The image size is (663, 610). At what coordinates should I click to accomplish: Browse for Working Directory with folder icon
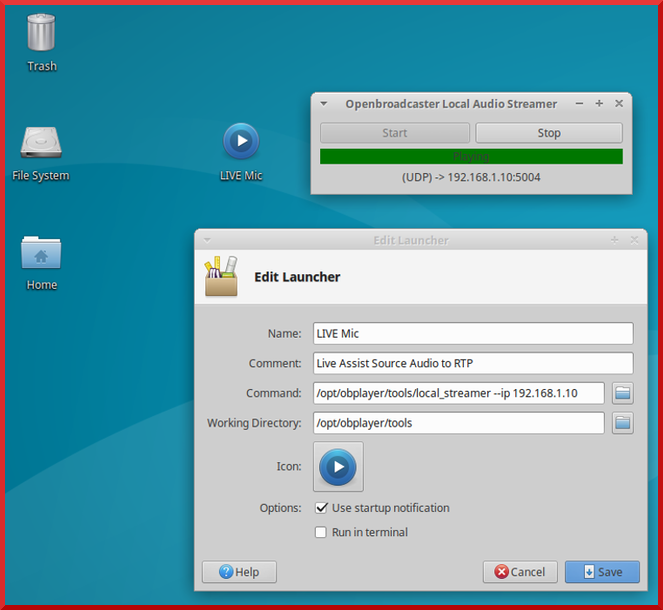coord(622,423)
